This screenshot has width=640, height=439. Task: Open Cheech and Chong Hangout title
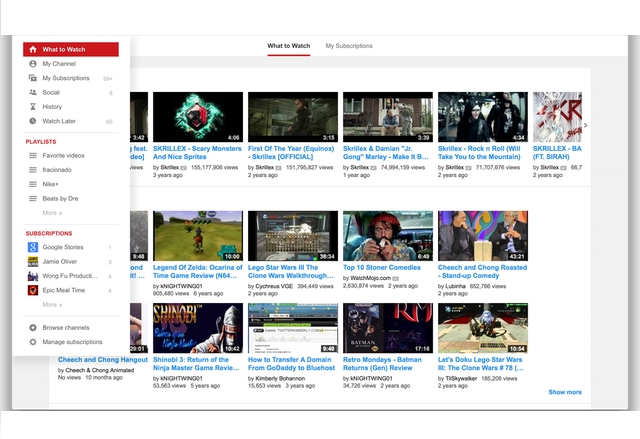[103, 359]
